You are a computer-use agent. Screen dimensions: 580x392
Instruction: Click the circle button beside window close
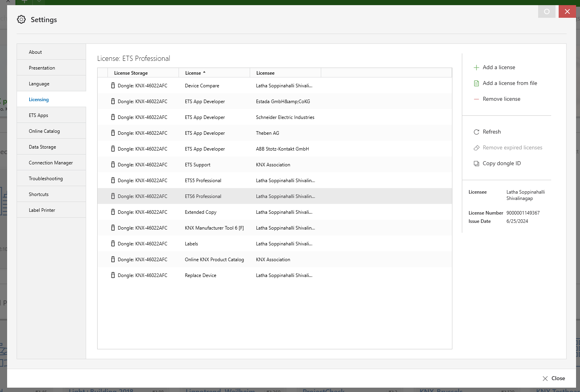click(547, 11)
